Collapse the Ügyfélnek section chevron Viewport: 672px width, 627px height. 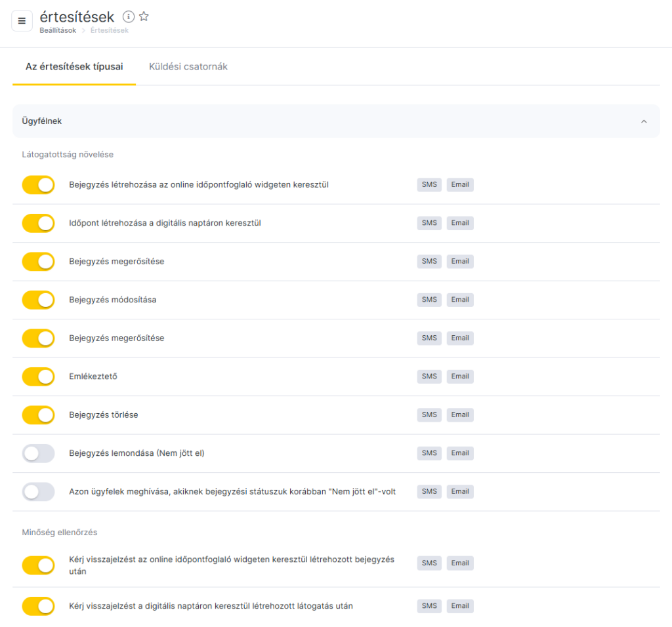[644, 121]
